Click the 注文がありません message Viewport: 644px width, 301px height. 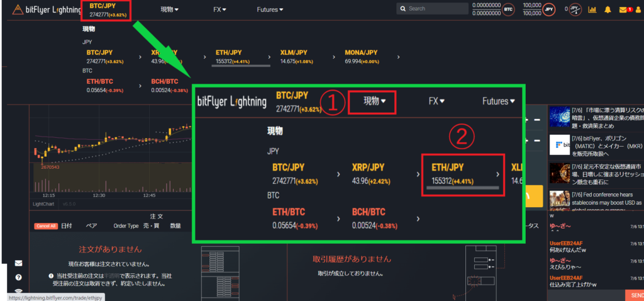(x=110, y=249)
